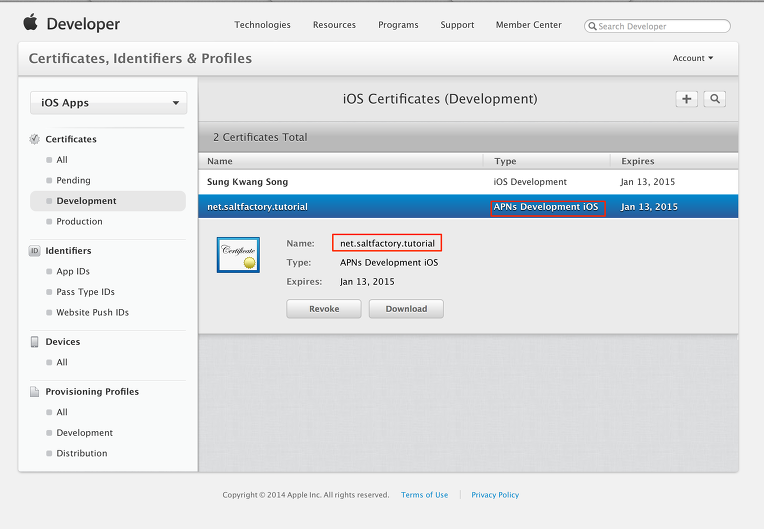Revoke the selected certificate
764x529 pixels.
pos(324,309)
